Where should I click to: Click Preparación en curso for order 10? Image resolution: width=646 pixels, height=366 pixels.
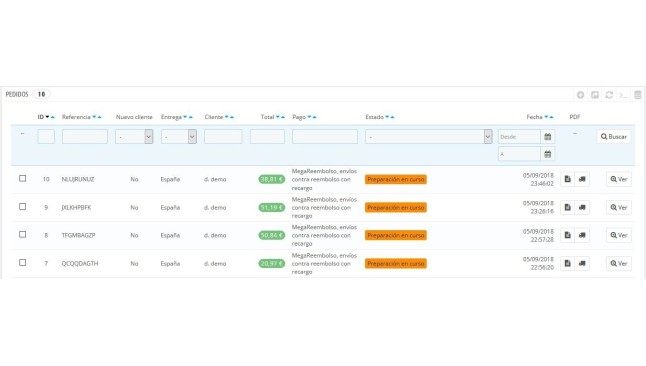tap(396, 179)
